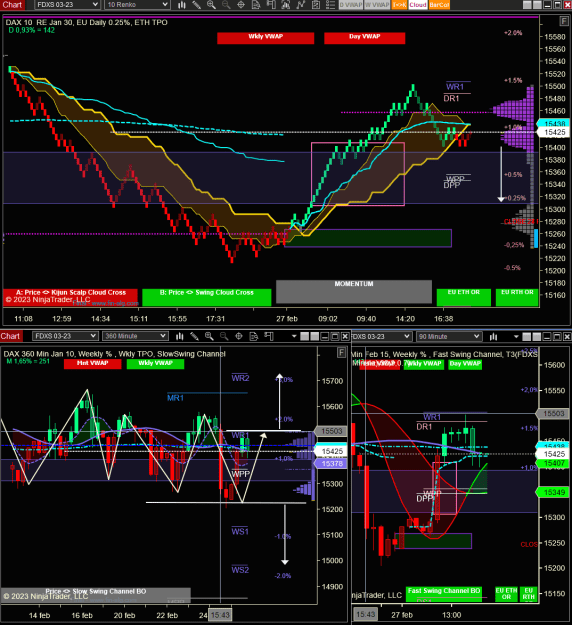This screenshot has width=572, height=625.
Task: Zoom in on the top Renko chart
Action: tap(211, 5)
